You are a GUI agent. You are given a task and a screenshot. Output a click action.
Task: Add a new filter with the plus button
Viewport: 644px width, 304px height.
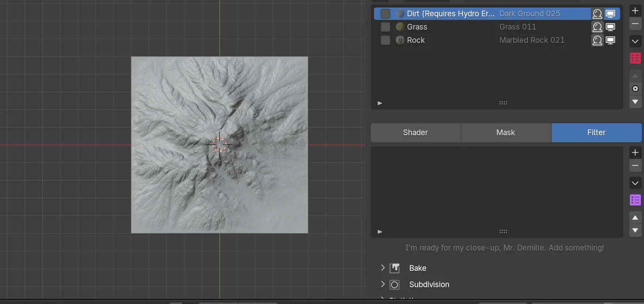pyautogui.click(x=635, y=152)
